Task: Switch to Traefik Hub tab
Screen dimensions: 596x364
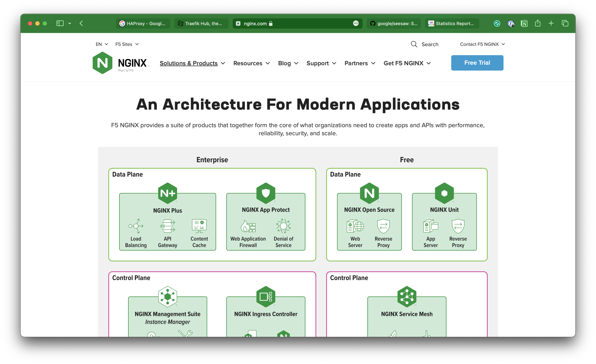Action: [x=201, y=23]
